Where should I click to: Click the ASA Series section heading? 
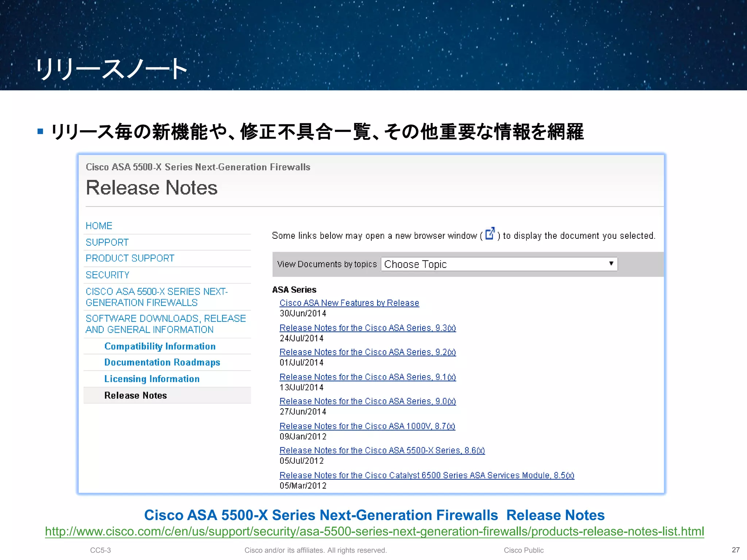(294, 290)
